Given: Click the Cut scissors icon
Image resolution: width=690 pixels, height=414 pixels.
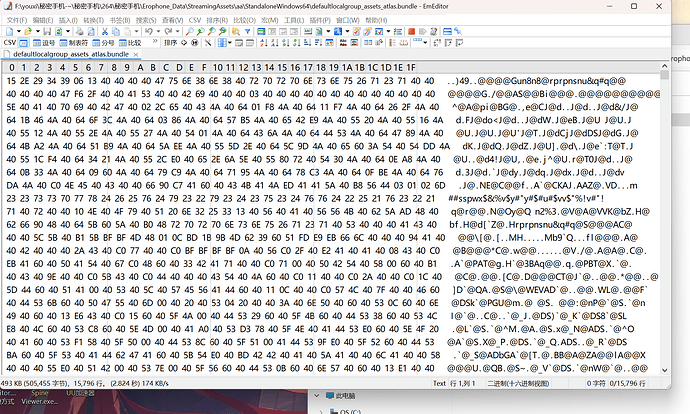Looking at the screenshot, I should (x=105, y=31).
